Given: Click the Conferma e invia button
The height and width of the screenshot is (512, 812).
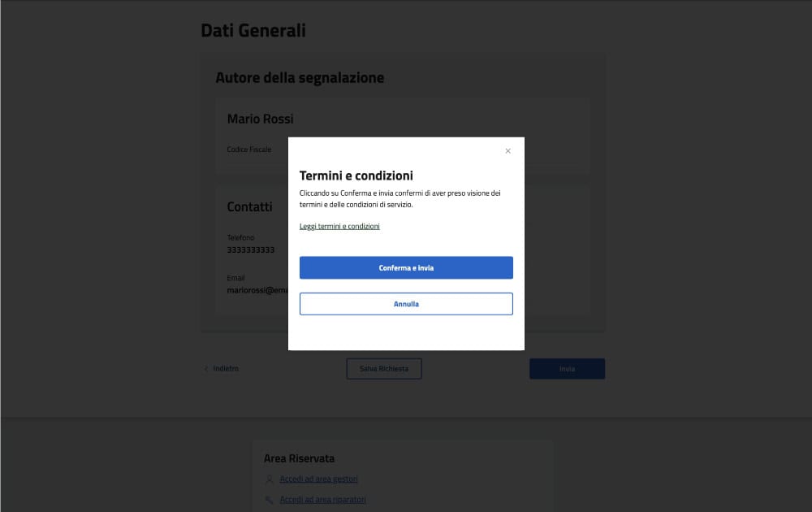Looking at the screenshot, I should click(x=406, y=267).
